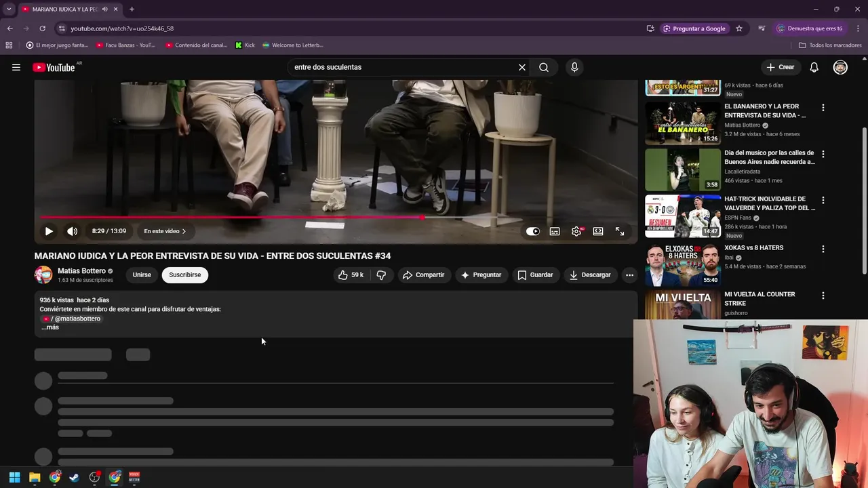This screenshot has height=488, width=868.
Task: Open Matias Bottero channel avatar
Action: click(x=43, y=274)
